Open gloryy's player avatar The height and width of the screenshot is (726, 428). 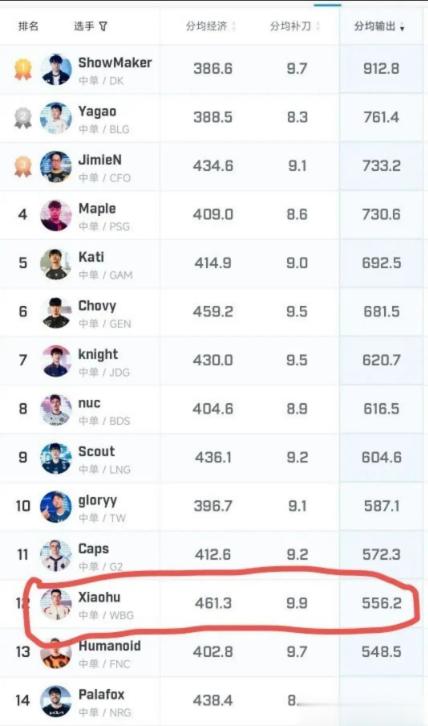[56, 507]
